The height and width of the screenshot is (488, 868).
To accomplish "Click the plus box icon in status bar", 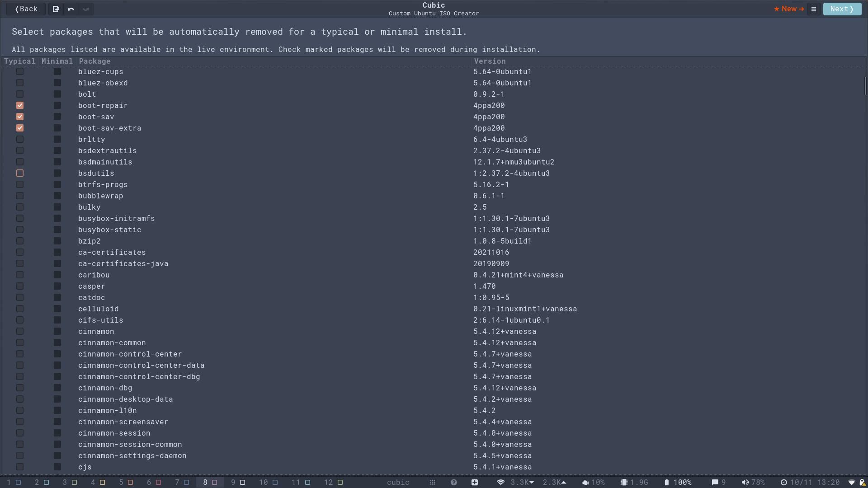I will click(x=474, y=483).
